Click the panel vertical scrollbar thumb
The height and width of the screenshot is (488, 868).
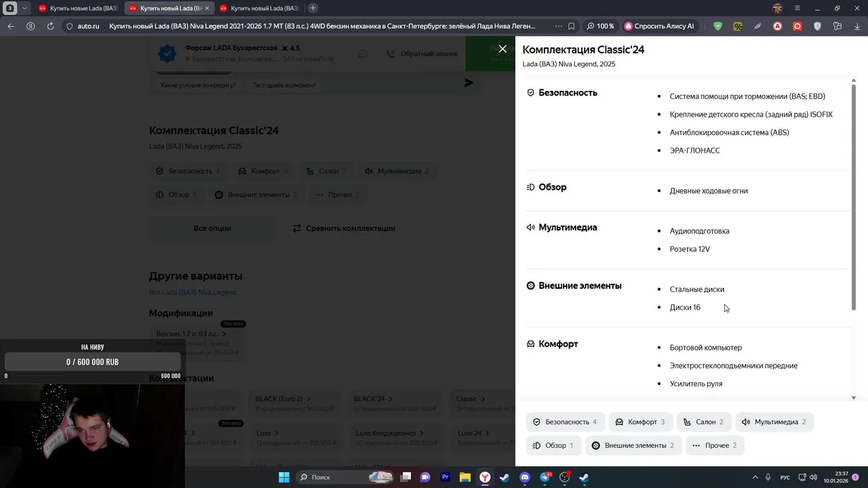854,197
